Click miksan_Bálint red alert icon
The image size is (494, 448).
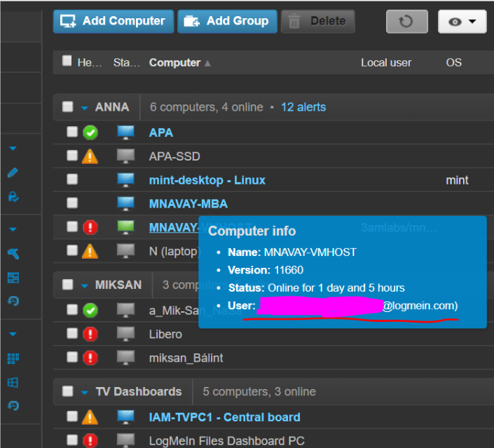90,358
